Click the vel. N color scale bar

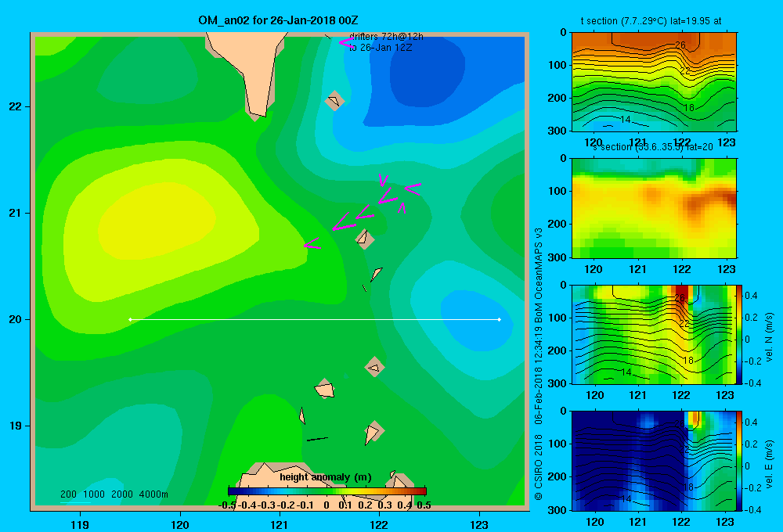[x=739, y=334]
